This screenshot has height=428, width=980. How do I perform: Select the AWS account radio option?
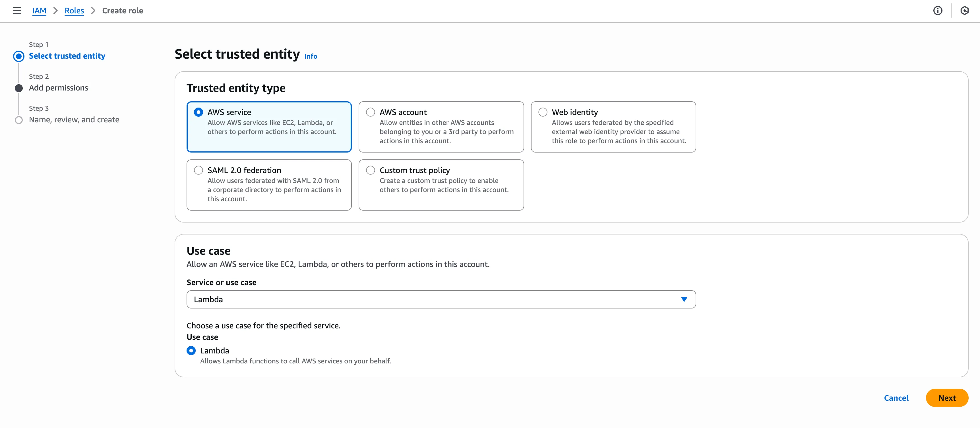tap(370, 112)
